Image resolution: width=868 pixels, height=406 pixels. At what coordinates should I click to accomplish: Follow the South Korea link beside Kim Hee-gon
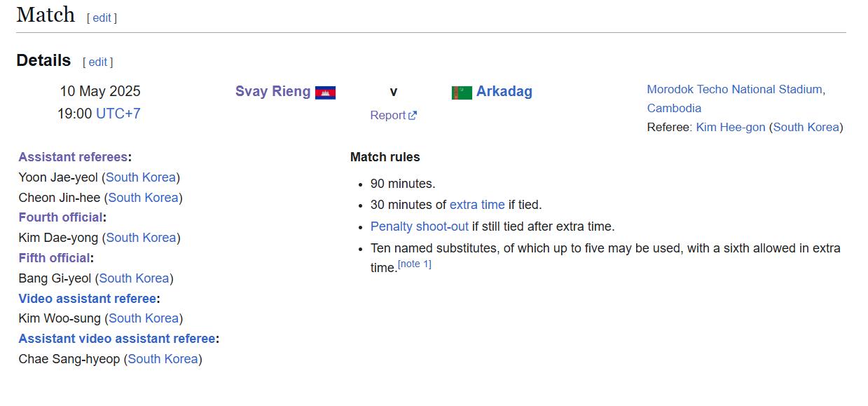[806, 127]
